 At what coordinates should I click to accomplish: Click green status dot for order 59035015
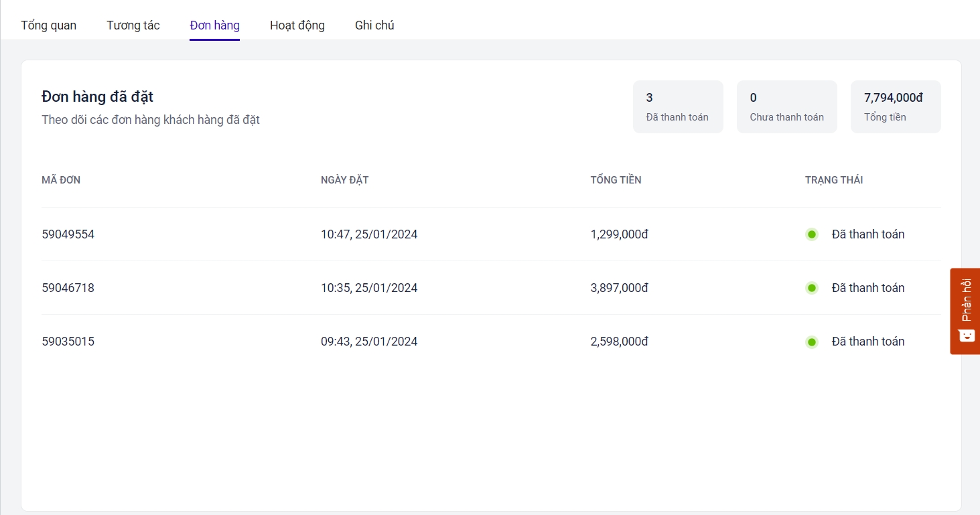(812, 342)
